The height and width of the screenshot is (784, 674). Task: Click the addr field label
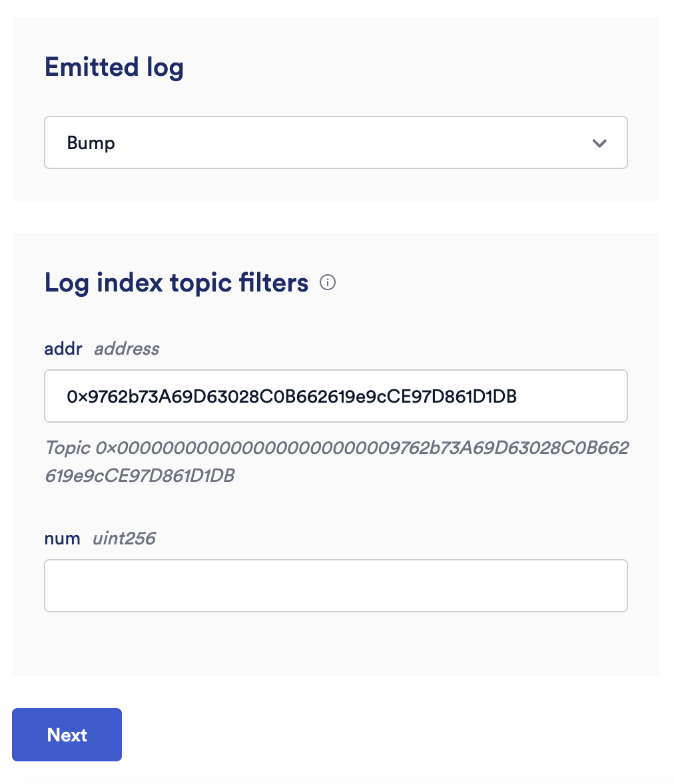tap(63, 349)
